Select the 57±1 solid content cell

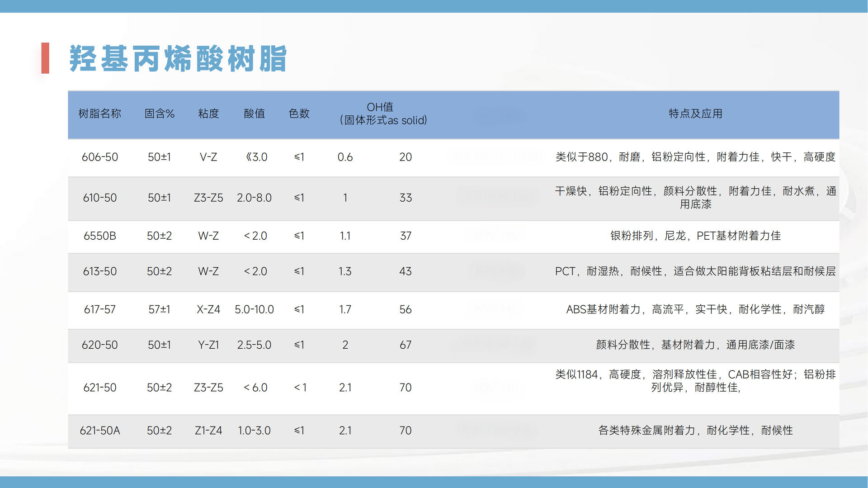pyautogui.click(x=159, y=309)
